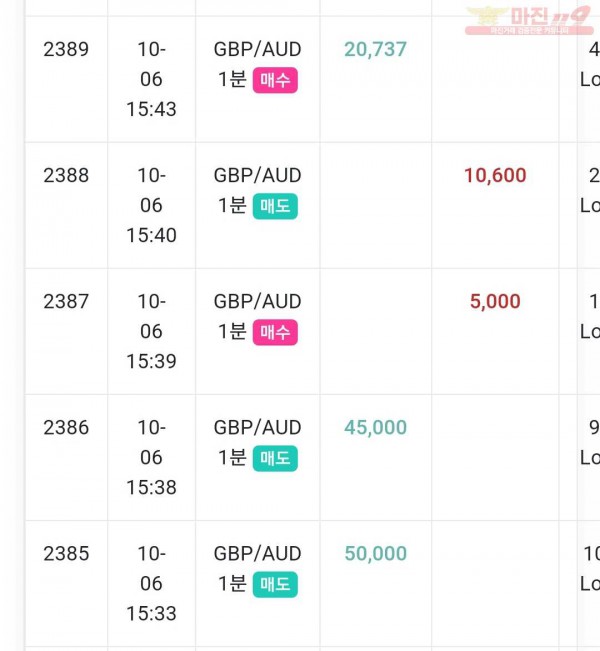Image resolution: width=600 pixels, height=651 pixels.
Task: Select order number 2388
Action: tap(66, 175)
